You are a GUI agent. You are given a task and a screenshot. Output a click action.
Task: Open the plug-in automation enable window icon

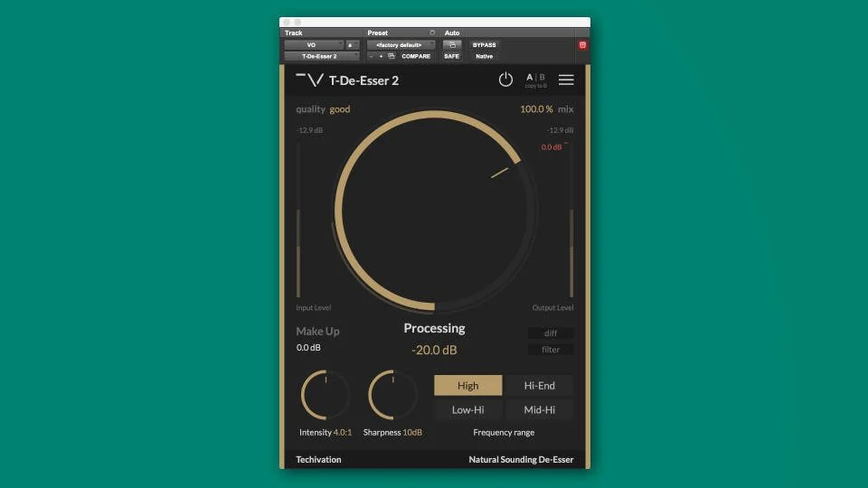pyautogui.click(x=452, y=45)
